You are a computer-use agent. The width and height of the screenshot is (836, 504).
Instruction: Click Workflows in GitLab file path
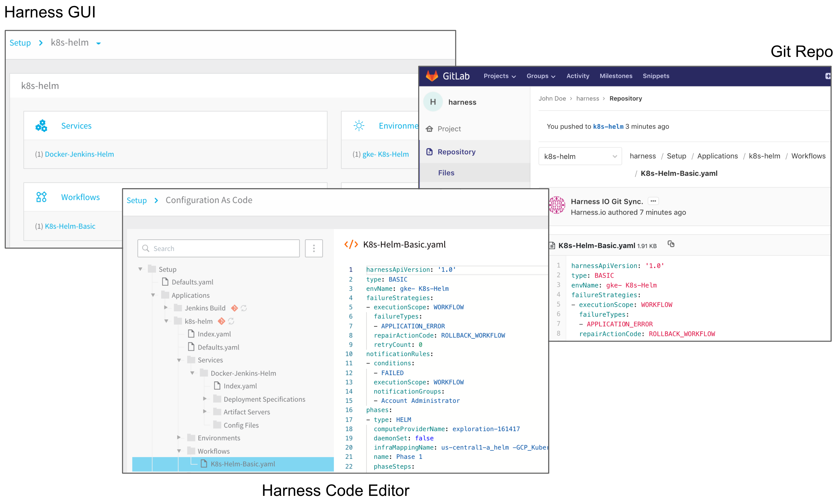[808, 156]
